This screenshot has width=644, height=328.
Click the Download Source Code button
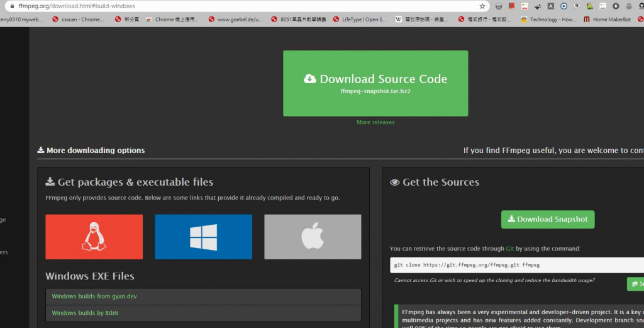tap(375, 84)
